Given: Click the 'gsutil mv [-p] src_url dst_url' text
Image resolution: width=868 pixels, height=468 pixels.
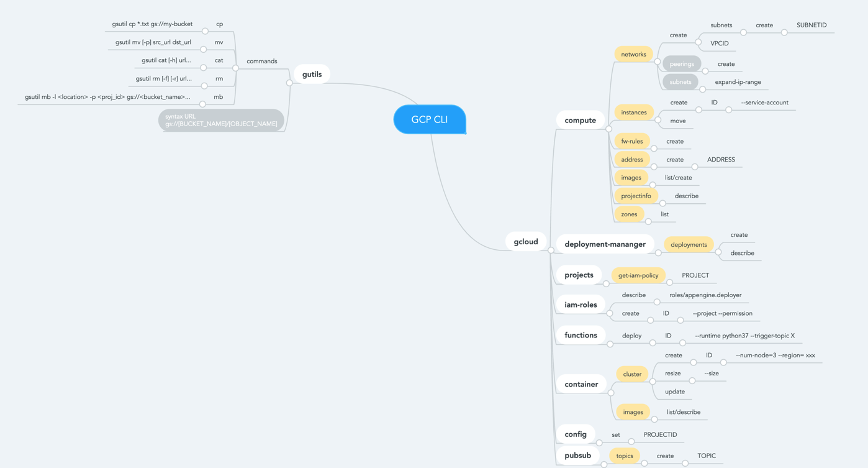Looking at the screenshot, I should pyautogui.click(x=153, y=42).
